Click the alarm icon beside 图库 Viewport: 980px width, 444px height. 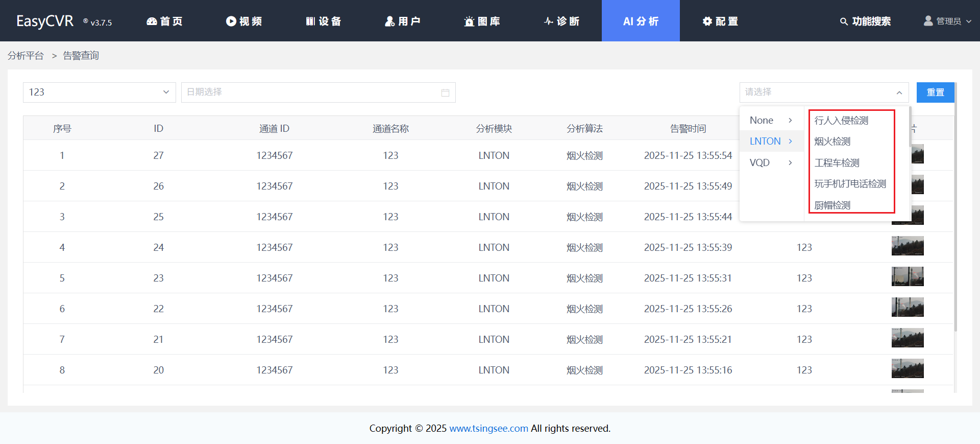pyautogui.click(x=469, y=21)
